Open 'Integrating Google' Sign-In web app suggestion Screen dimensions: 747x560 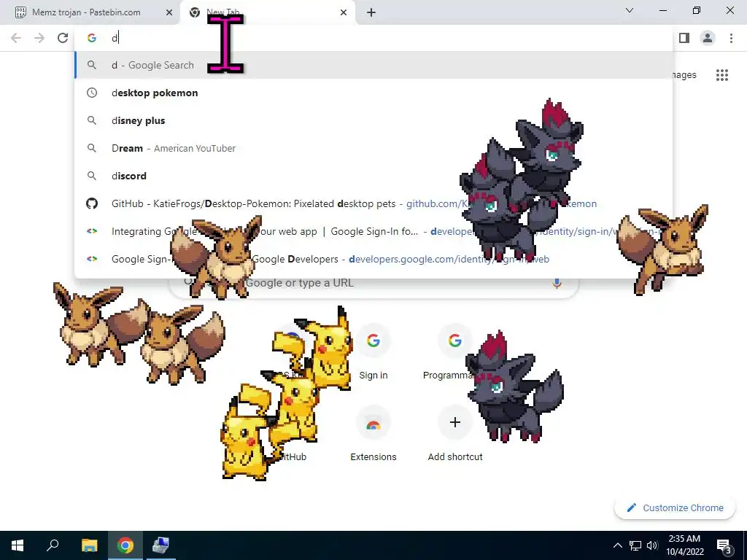point(373,231)
